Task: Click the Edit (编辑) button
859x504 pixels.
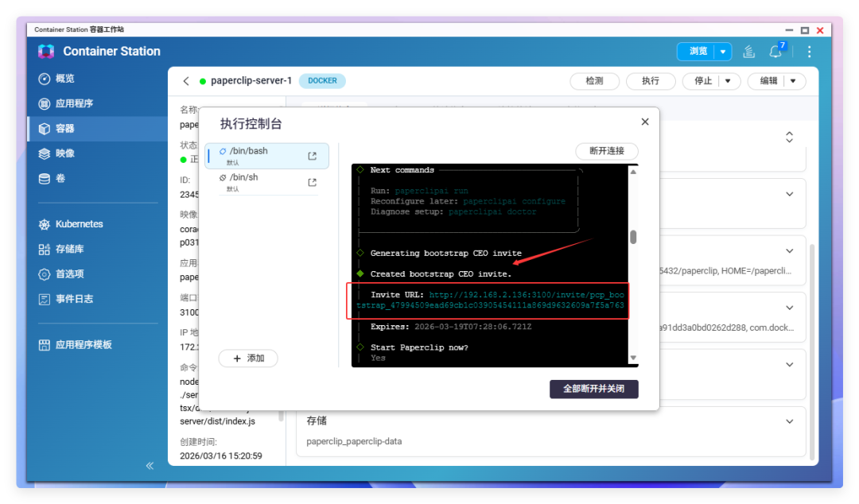Action: tap(768, 81)
